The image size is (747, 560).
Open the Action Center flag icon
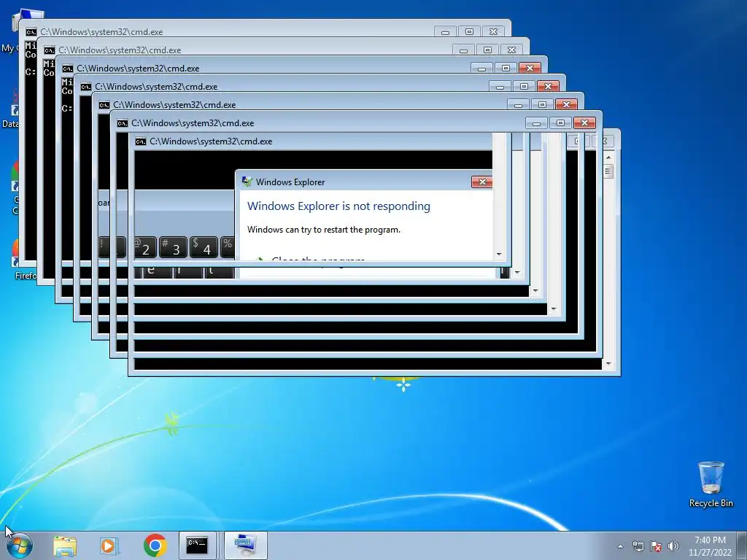656,546
